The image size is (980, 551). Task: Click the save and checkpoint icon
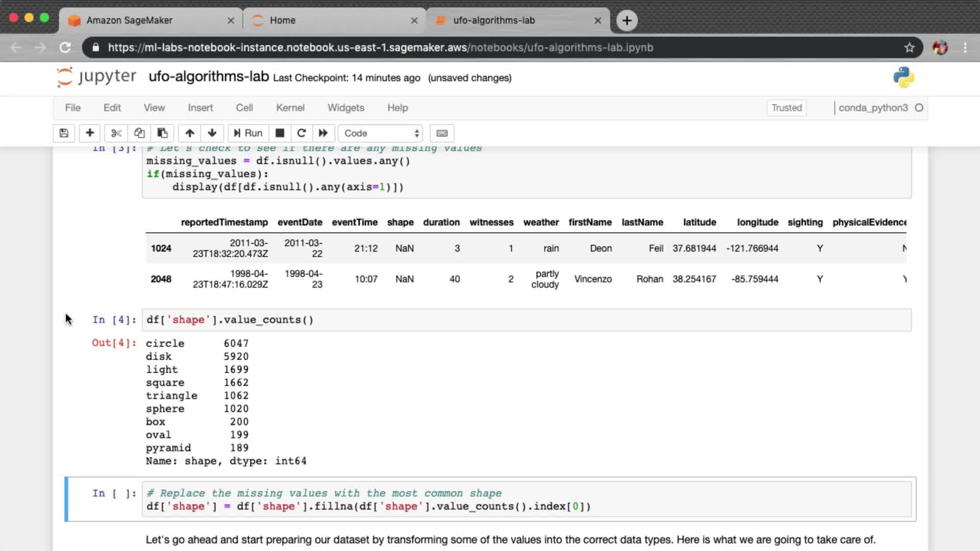(64, 133)
